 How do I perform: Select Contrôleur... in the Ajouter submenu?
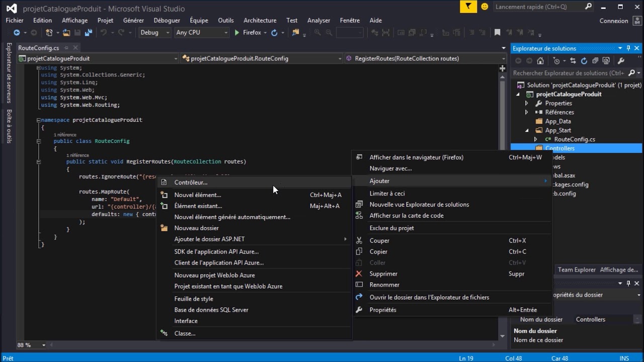pos(255,183)
